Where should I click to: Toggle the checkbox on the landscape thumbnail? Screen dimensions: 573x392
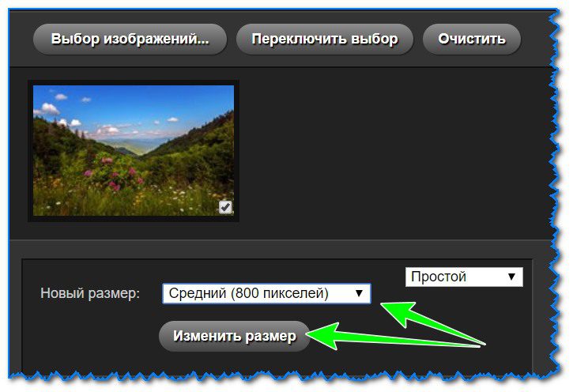[x=225, y=207]
